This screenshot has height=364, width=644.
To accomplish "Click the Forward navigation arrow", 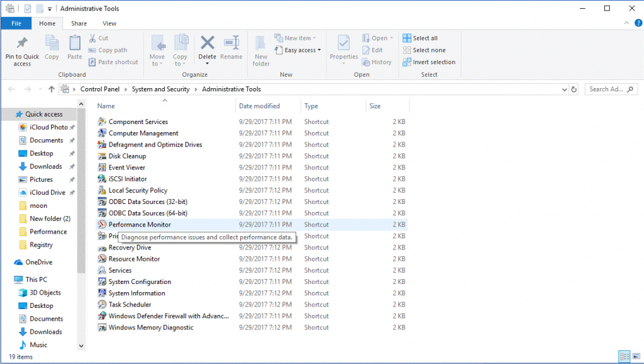I will tap(27, 89).
